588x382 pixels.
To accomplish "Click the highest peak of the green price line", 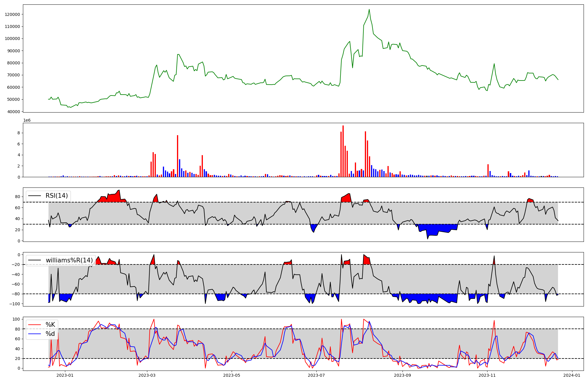I will coord(369,10).
